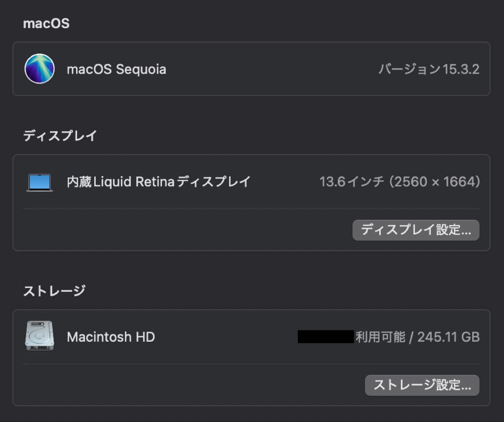
Task: Select the 245.11 GB capacity text
Action: [x=448, y=337]
